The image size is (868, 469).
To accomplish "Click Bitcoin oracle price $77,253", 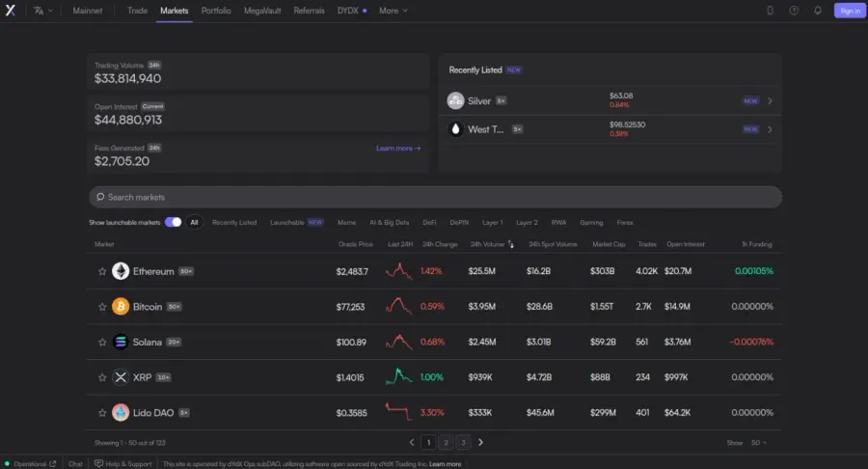I will point(350,307).
